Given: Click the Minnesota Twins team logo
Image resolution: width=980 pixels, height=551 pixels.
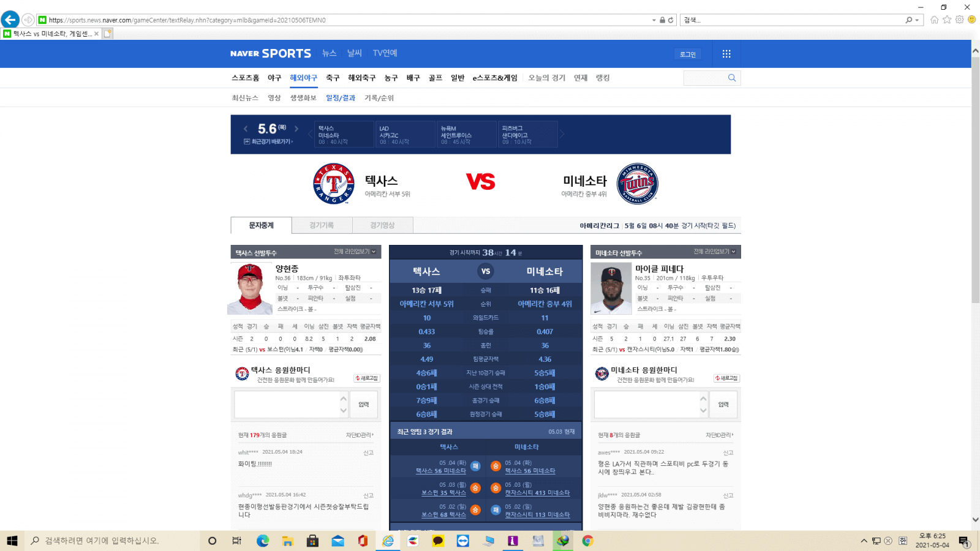Looking at the screenshot, I should tap(638, 184).
